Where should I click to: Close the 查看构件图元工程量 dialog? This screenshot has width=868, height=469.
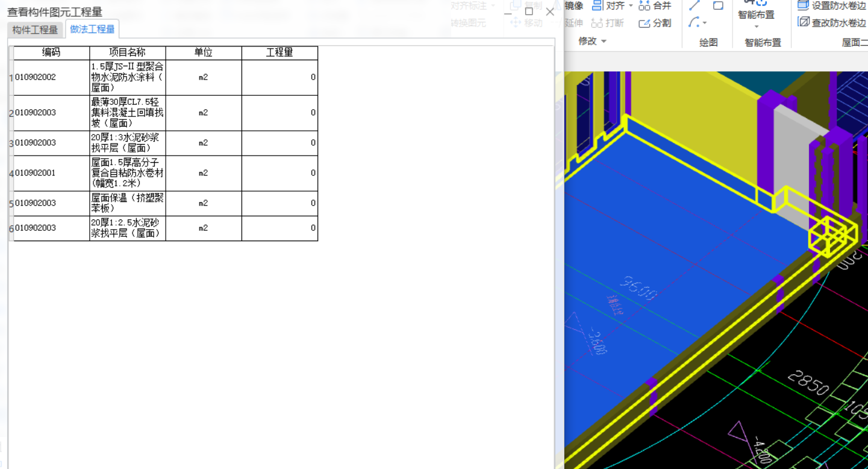pos(550,11)
